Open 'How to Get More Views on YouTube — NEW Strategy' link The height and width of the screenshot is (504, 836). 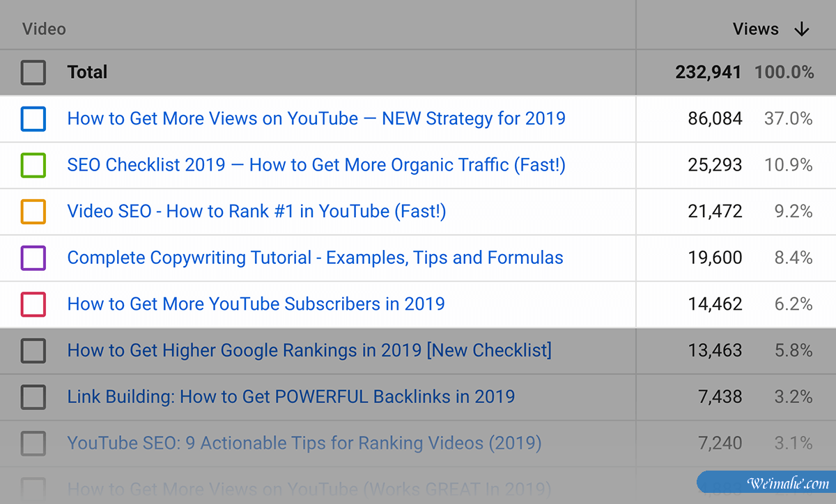click(x=316, y=118)
